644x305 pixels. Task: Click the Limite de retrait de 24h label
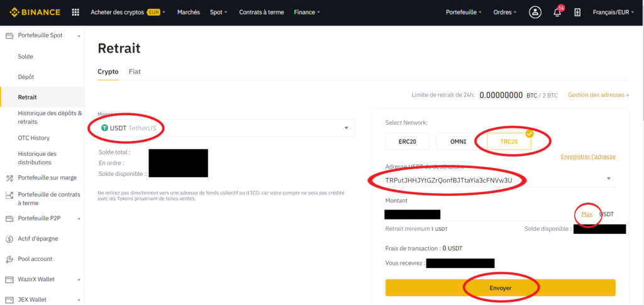(x=443, y=95)
